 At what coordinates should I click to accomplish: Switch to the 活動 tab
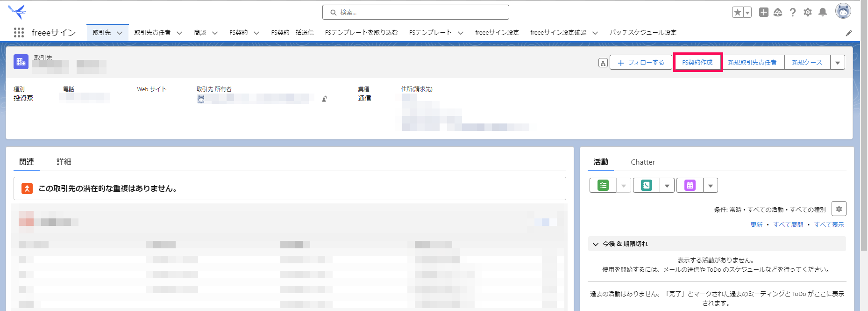(x=601, y=162)
